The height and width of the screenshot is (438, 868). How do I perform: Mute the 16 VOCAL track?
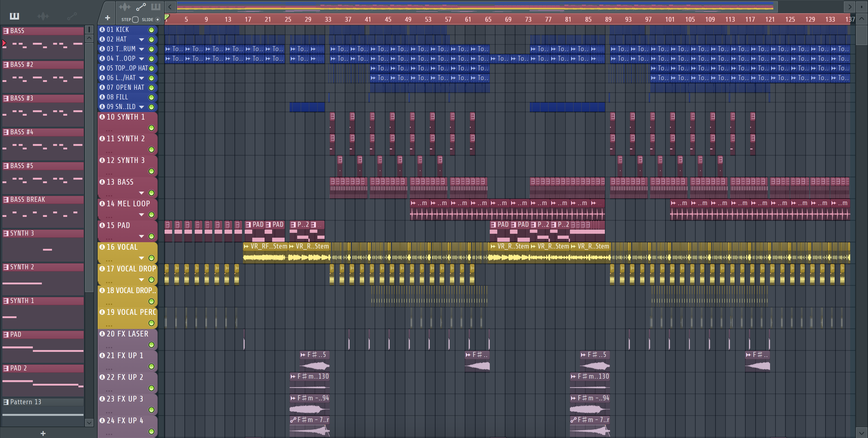(x=152, y=258)
